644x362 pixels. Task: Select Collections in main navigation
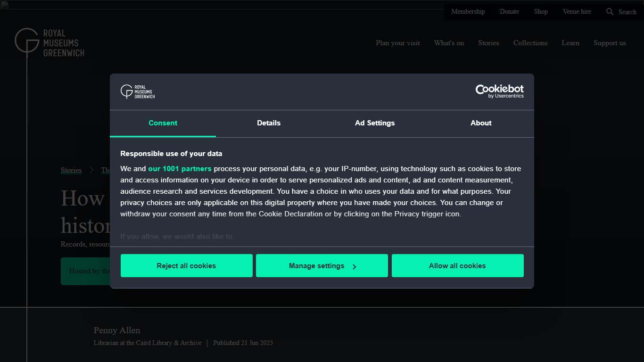tap(530, 43)
